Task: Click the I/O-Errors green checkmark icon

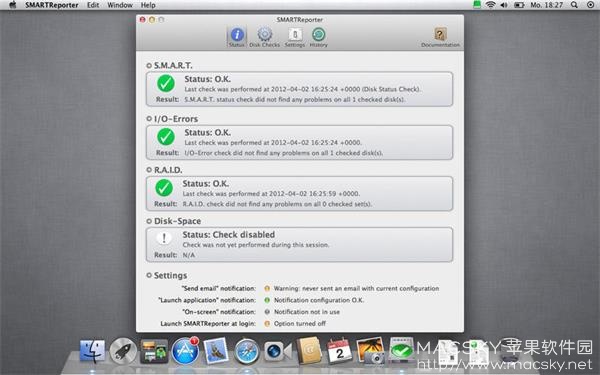Action: [166, 137]
